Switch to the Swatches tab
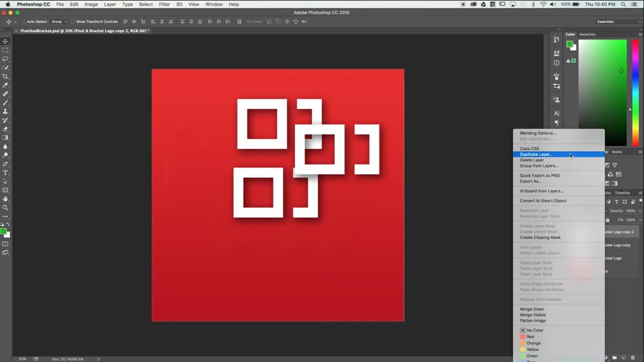Image resolution: width=644 pixels, height=362 pixels. click(x=587, y=34)
